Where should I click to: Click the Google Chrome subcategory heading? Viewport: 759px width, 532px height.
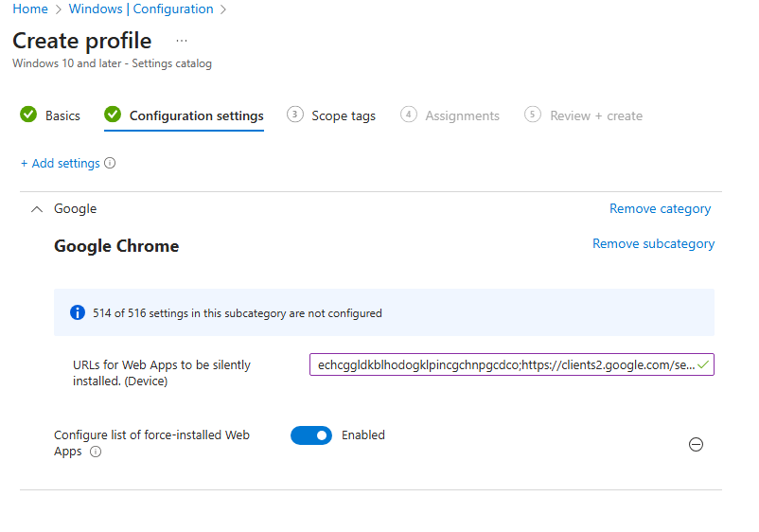click(116, 246)
